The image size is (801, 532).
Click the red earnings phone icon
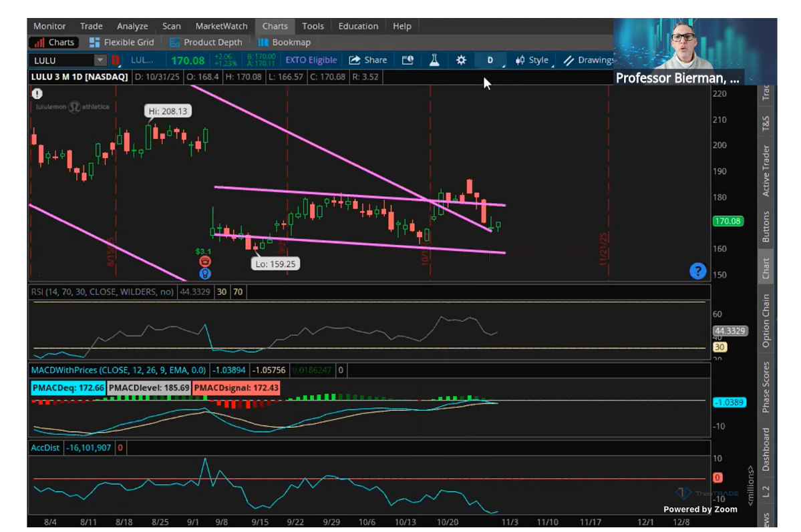coord(205,262)
